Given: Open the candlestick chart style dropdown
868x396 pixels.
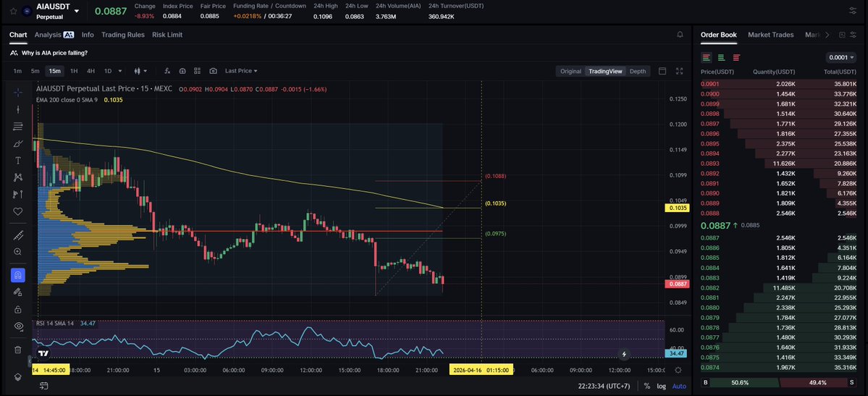Looking at the screenshot, I should [x=141, y=71].
